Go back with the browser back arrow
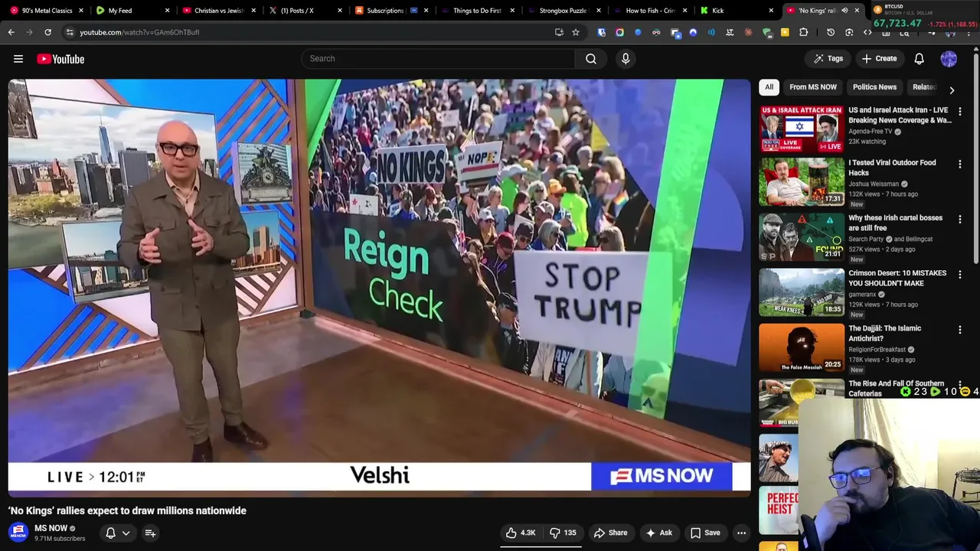Viewport: 980px width, 551px height. click(11, 32)
